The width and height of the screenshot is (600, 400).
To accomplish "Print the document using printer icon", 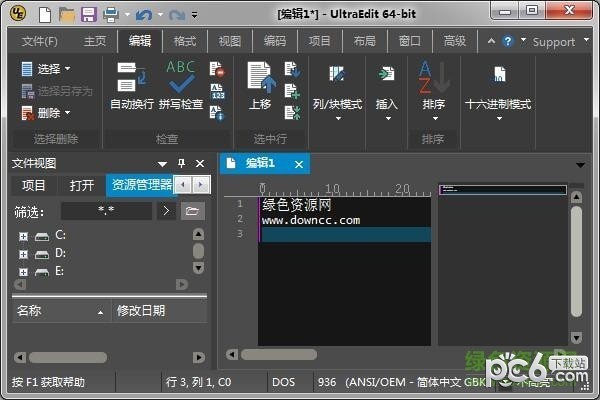I will [111, 15].
